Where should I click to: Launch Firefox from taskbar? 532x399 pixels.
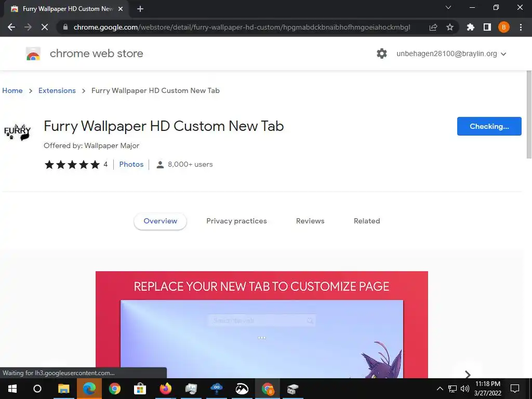pos(166,389)
